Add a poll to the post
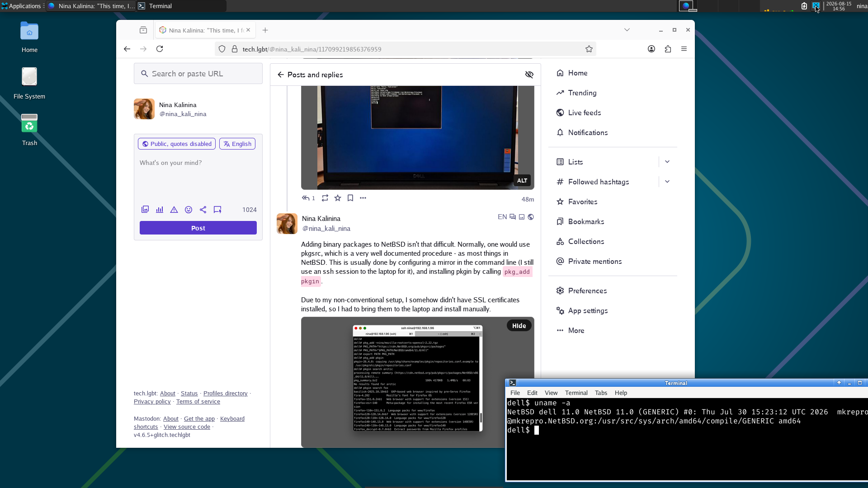 coord(160,210)
